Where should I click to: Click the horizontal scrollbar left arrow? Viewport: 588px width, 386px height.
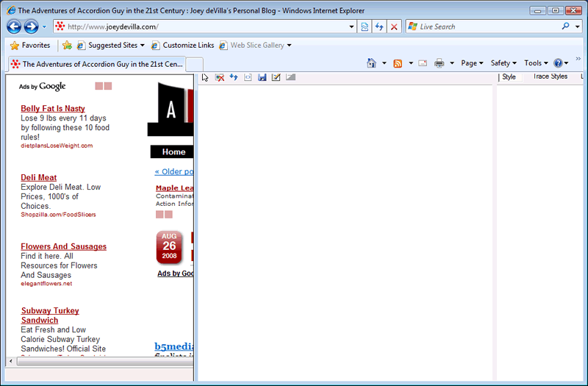point(11,361)
